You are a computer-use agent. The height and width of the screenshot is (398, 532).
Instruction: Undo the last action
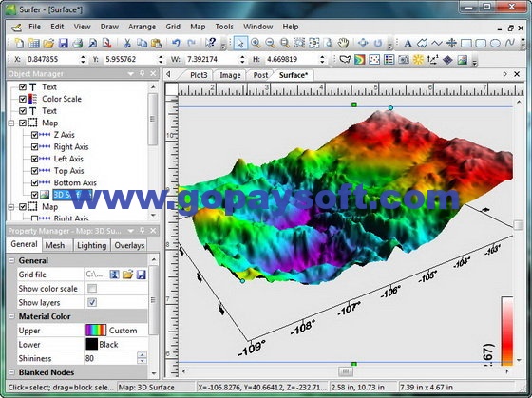[176, 43]
